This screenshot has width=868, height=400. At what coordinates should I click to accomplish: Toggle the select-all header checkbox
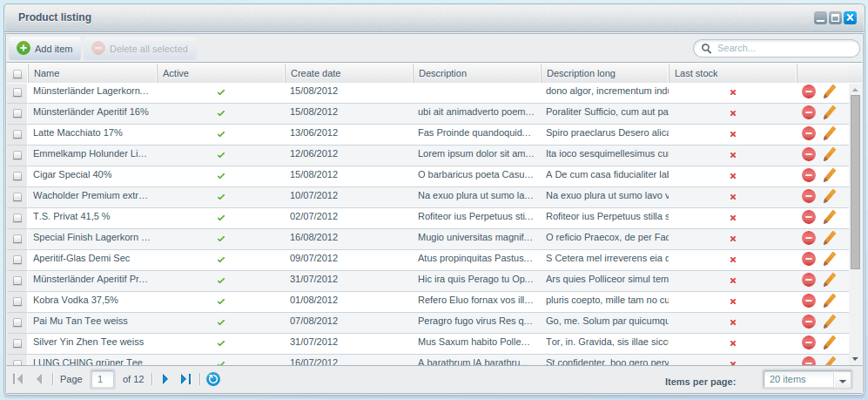click(17, 74)
